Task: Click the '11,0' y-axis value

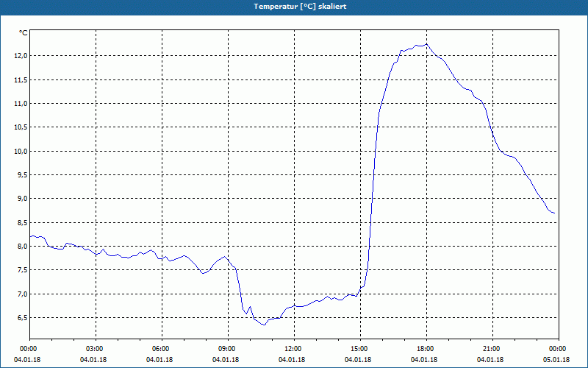Action: tap(21, 104)
